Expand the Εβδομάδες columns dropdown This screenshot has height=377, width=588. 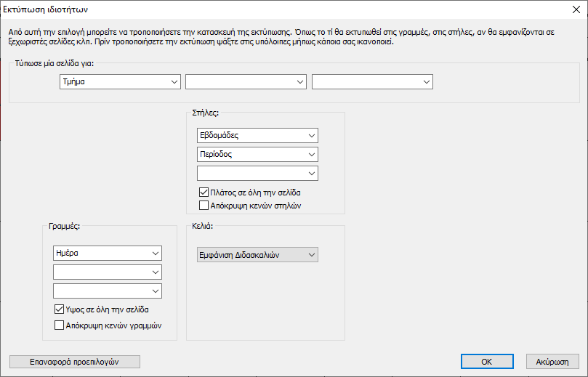[257, 136]
